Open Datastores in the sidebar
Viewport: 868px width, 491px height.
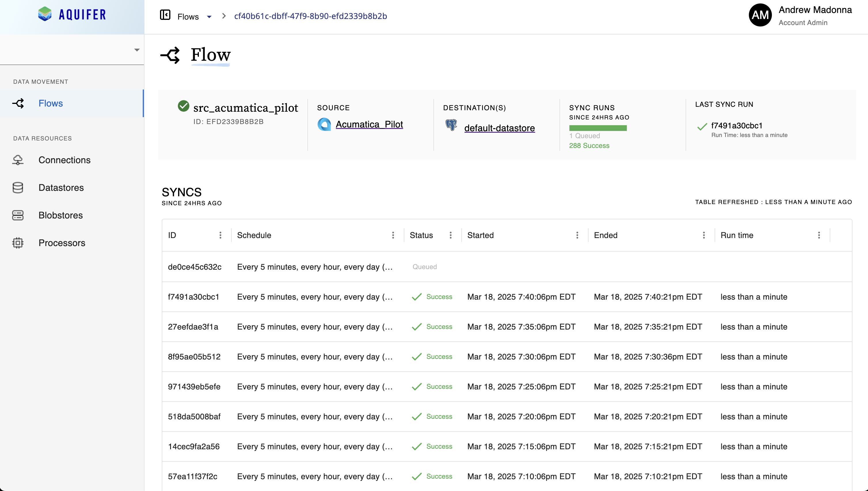tap(72, 187)
